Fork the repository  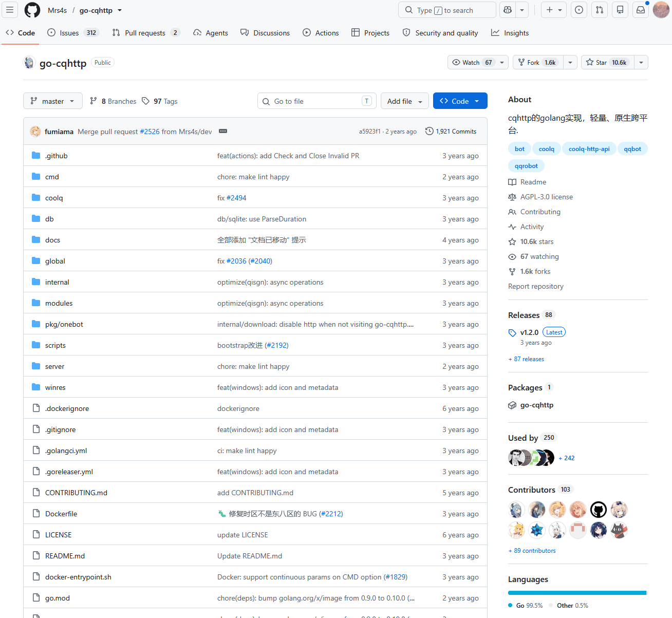[538, 62]
